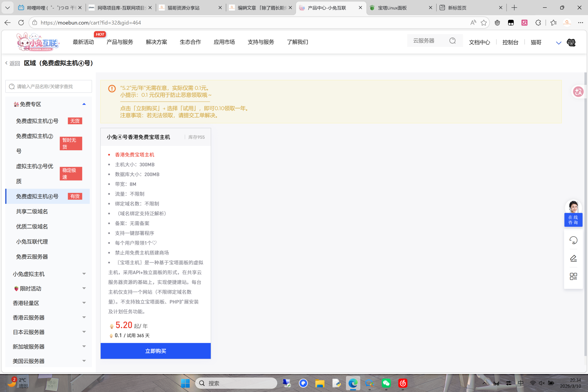Click the product name search field
Viewport: 588px width, 392px height.
click(49, 86)
